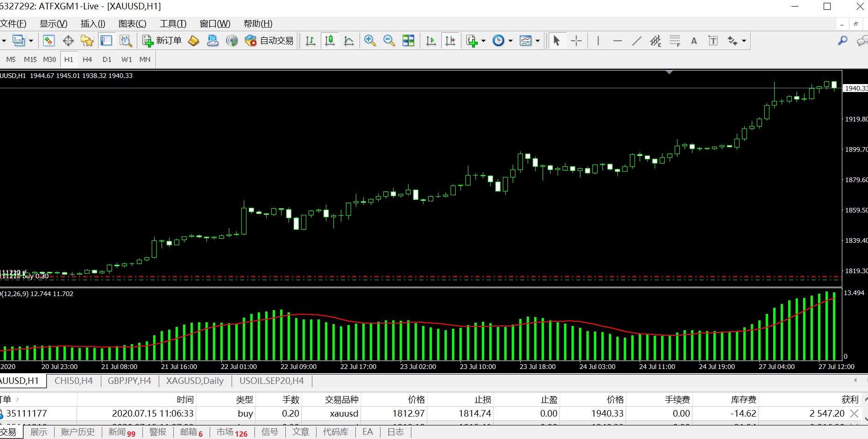This screenshot has width=868, height=439.
Task: Sort orders by 获利 profit column
Action: point(850,399)
